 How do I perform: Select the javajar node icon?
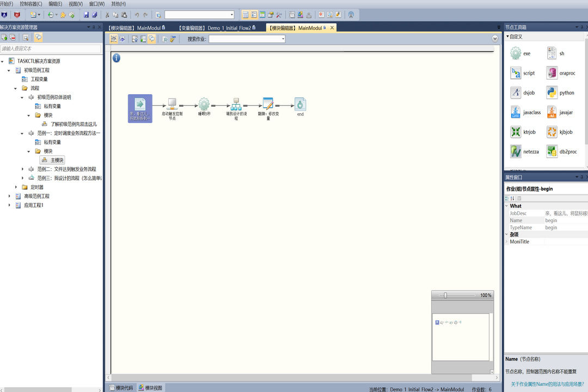tap(552, 112)
